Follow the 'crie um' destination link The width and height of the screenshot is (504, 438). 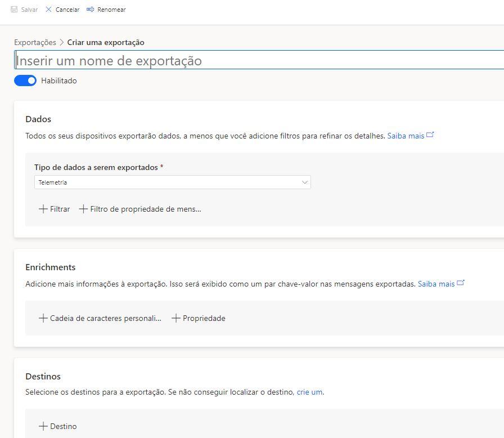tap(309, 392)
